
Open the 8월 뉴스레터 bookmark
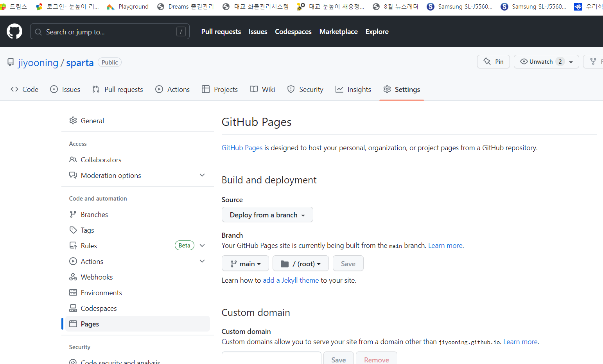pyautogui.click(x=395, y=7)
